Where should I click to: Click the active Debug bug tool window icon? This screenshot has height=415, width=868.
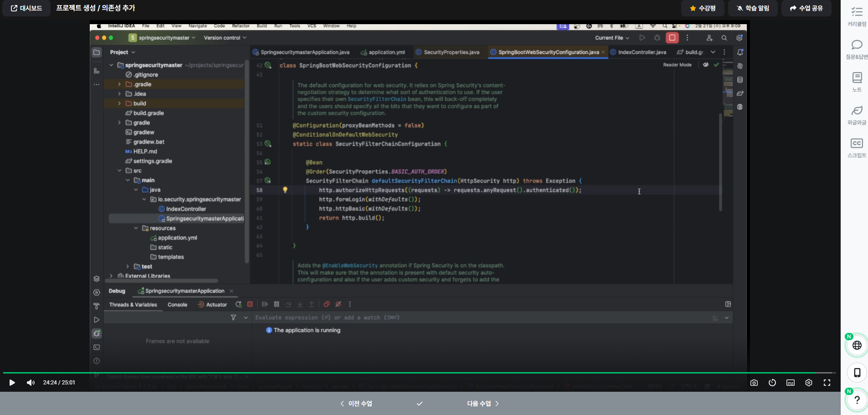coord(97,333)
